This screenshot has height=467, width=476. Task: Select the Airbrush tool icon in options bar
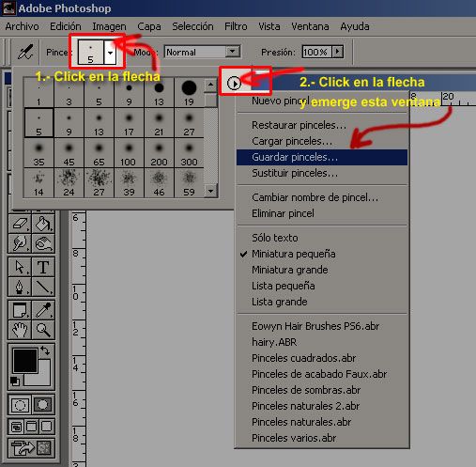pyautogui.click(x=25, y=52)
